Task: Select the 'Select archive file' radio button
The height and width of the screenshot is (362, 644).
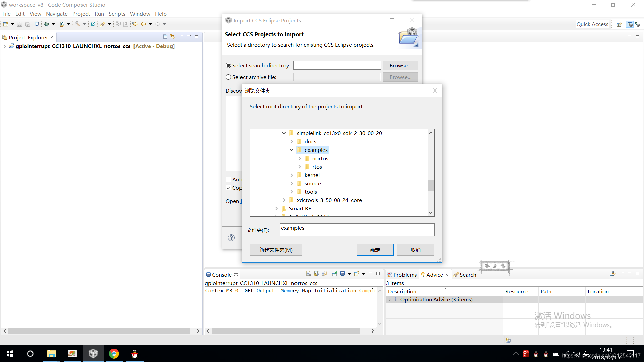Action: 228,77
